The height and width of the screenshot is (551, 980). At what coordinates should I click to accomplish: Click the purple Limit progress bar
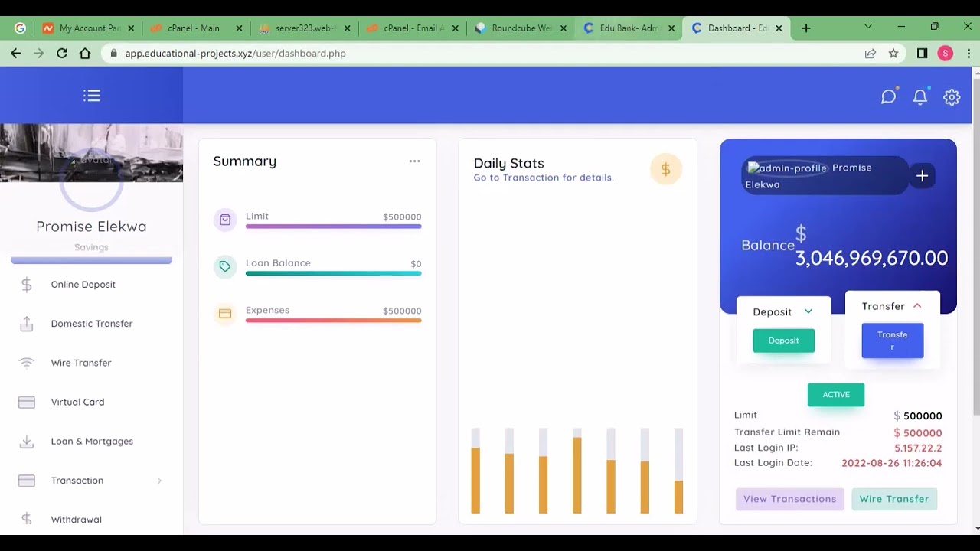(x=333, y=227)
